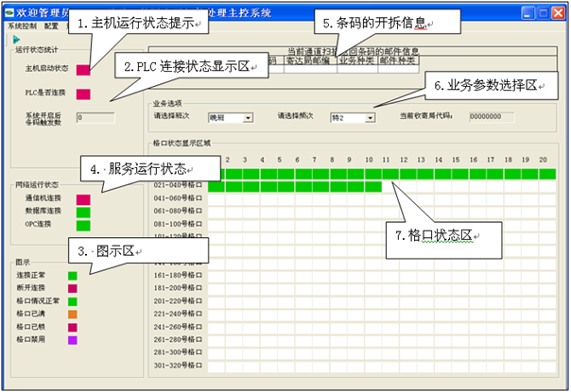Image resolution: width=571 pixels, height=392 pixels.
Task: Click the 201-220号格口 row label
Action: [x=178, y=301]
